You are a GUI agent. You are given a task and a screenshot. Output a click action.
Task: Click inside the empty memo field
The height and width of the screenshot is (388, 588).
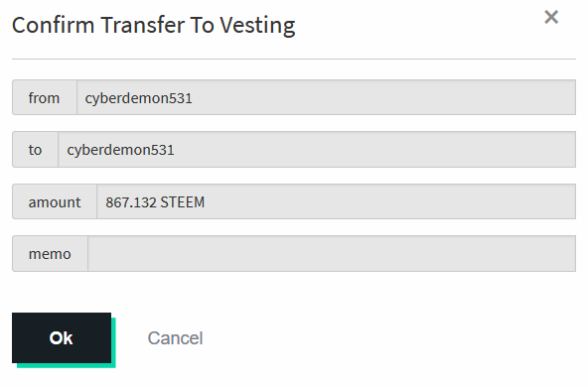332,254
